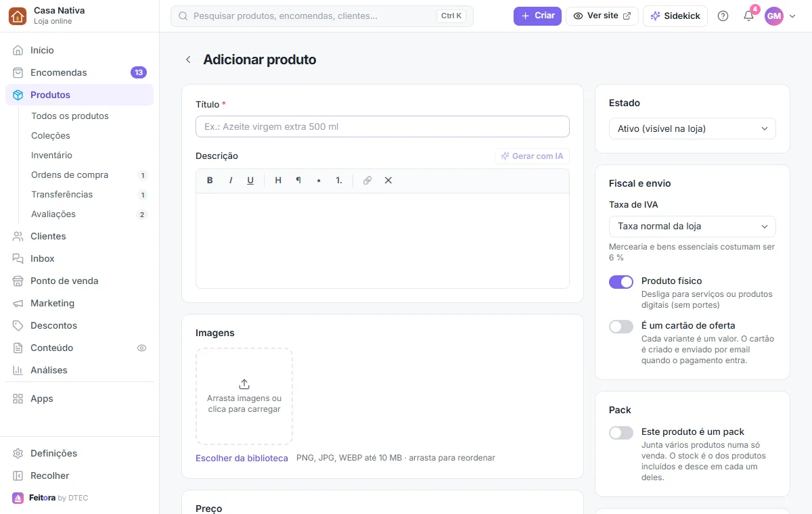Focus the Título input field
812x514 pixels.
coord(382,126)
